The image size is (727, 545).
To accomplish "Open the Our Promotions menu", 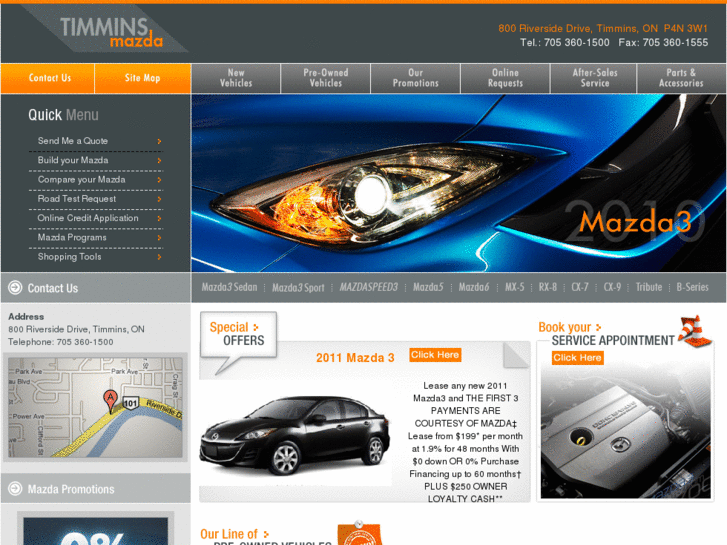I will point(415,78).
